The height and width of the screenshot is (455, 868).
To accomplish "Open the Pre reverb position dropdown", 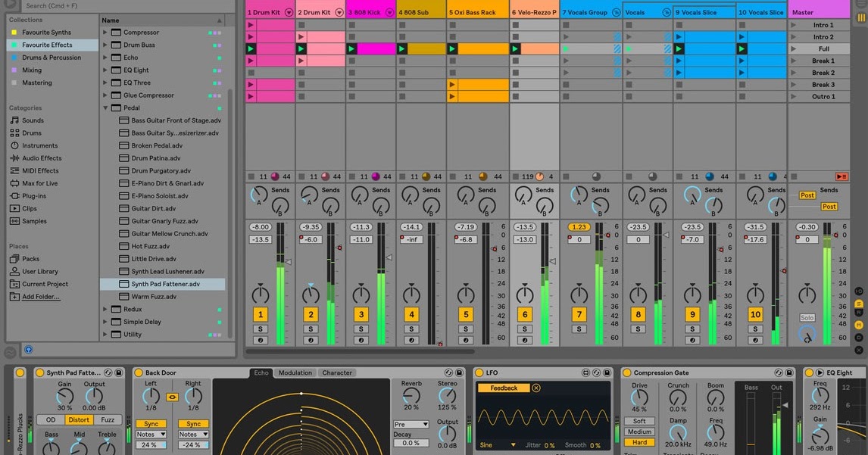I will [x=411, y=425].
